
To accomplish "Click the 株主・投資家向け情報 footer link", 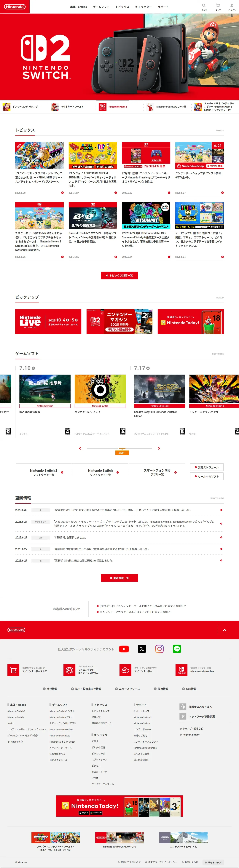I will pyautogui.click(x=86, y=689).
